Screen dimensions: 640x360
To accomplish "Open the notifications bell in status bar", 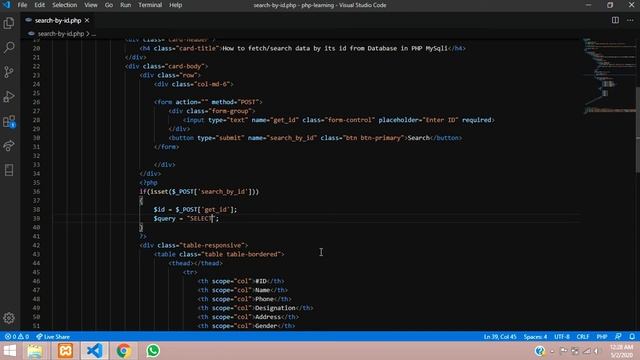I will pos(632,337).
